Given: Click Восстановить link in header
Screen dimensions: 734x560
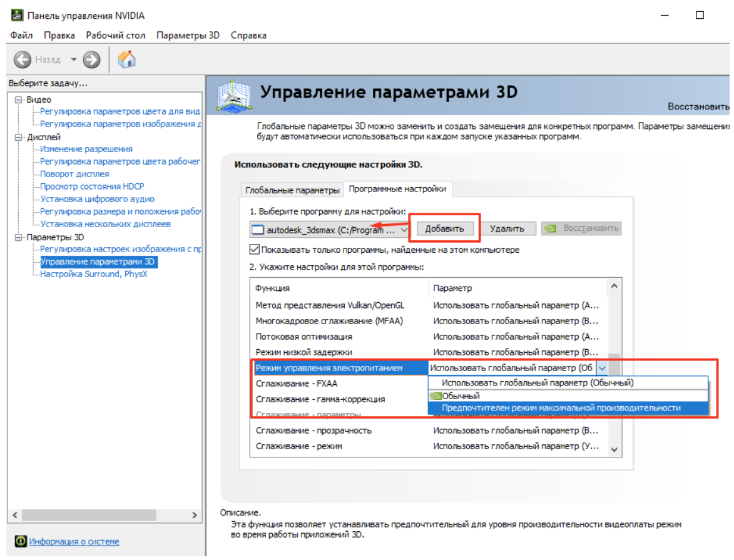Looking at the screenshot, I should point(698,106).
